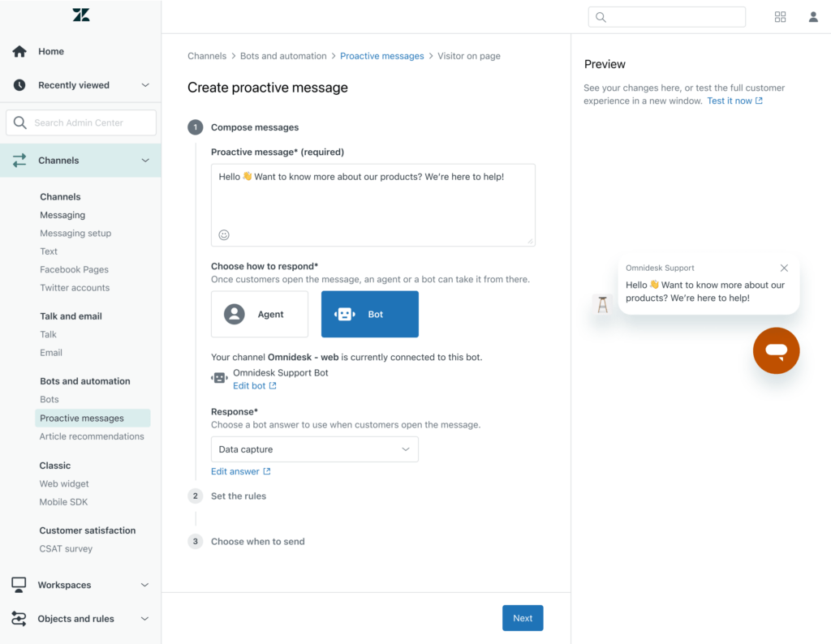Focus the top bar search field
This screenshot has height=644, width=831.
(x=667, y=17)
